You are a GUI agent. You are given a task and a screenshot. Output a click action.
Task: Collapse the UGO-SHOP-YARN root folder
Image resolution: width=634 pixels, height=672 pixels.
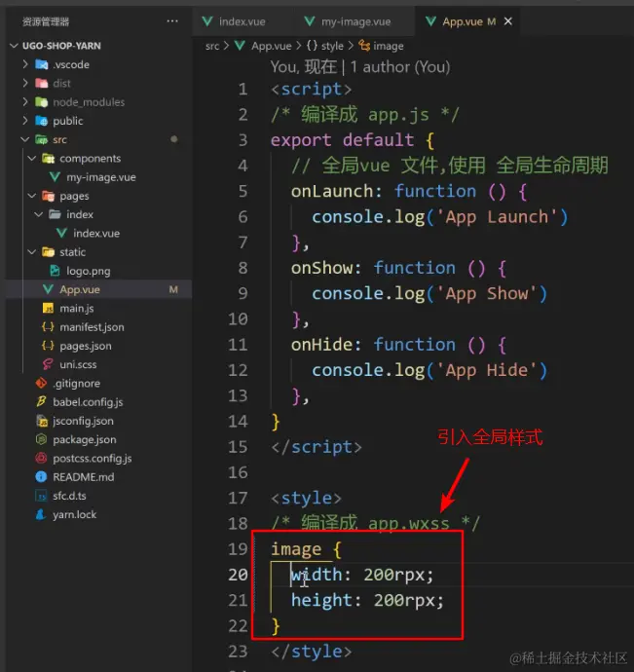(x=15, y=46)
